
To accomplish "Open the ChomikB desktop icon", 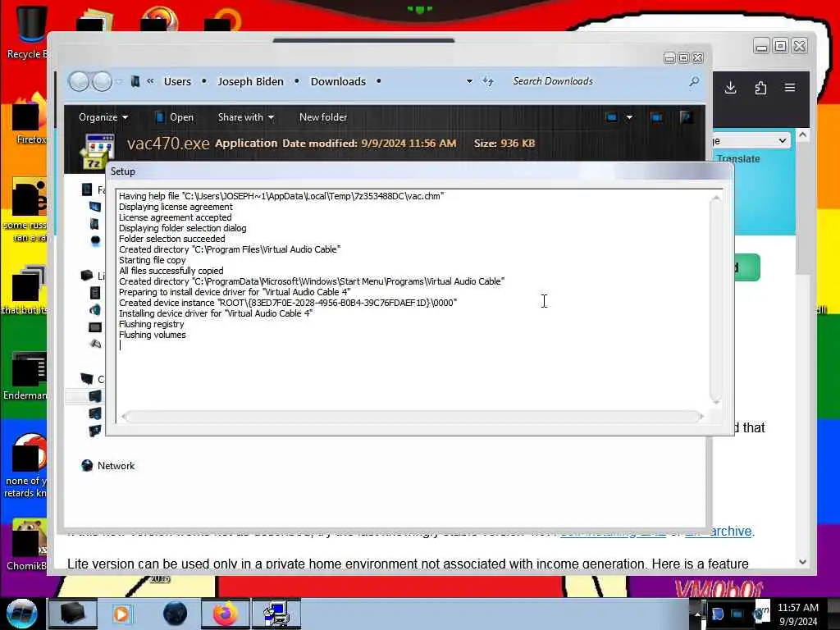I will [27, 544].
